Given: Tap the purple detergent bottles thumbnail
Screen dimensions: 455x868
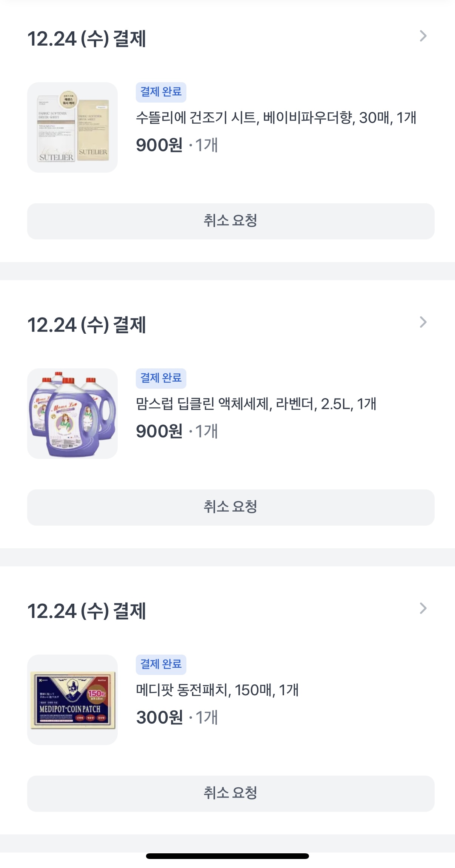Looking at the screenshot, I should [x=72, y=414].
